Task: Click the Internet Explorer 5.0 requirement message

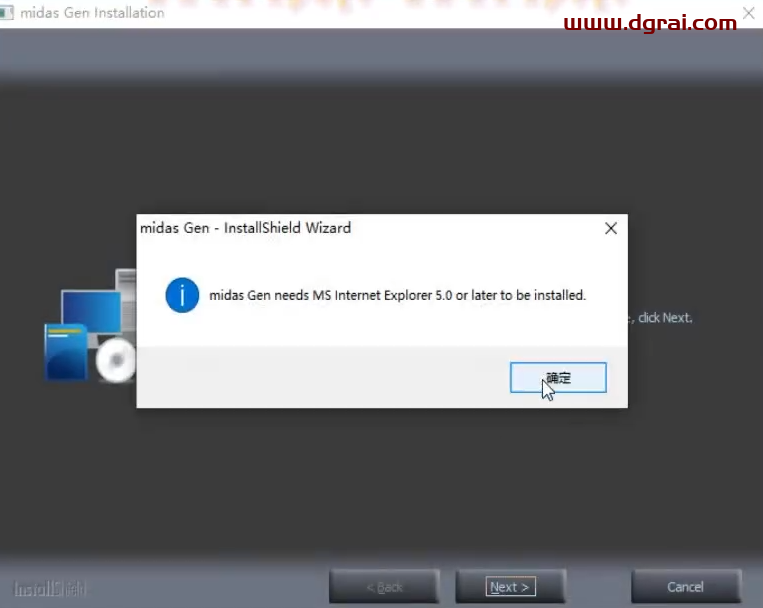Action: coord(397,296)
